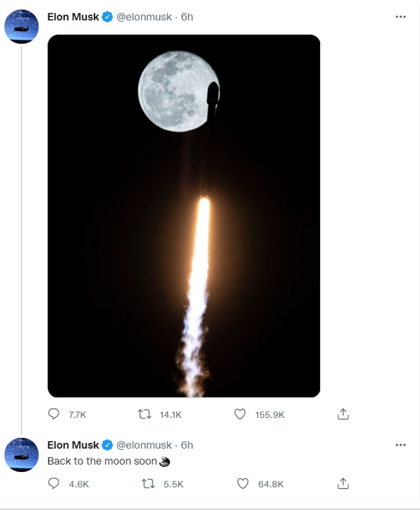
Task: Click the top tweet's profile avatar
Action: (22, 27)
